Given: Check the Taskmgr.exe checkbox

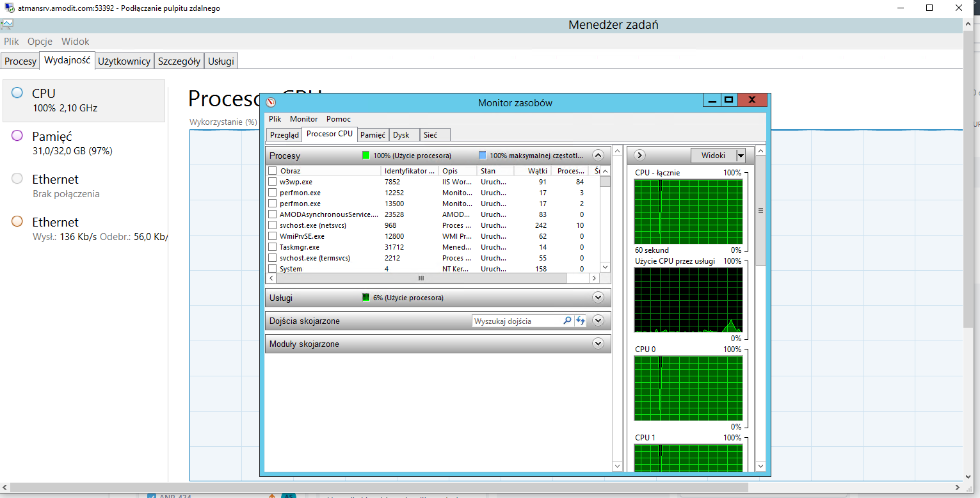Looking at the screenshot, I should 273,247.
